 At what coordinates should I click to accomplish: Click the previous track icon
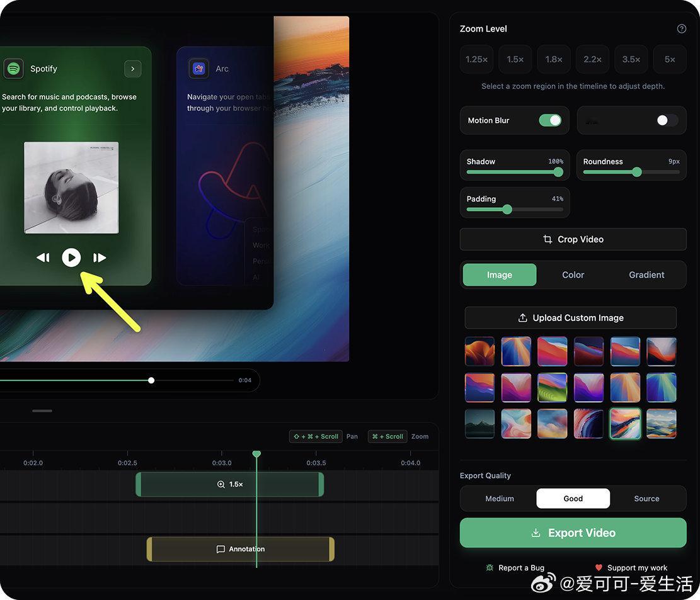click(43, 258)
